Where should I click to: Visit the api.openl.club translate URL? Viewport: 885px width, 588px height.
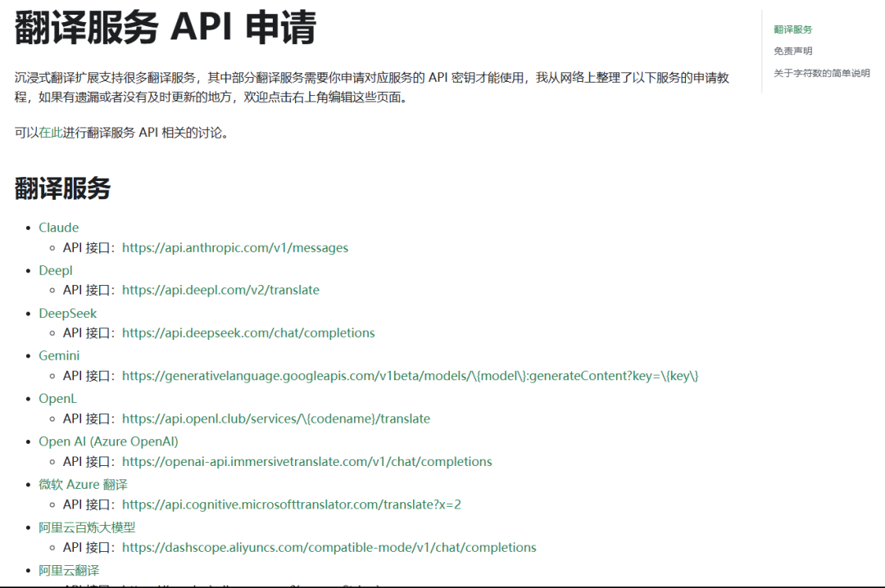click(275, 418)
